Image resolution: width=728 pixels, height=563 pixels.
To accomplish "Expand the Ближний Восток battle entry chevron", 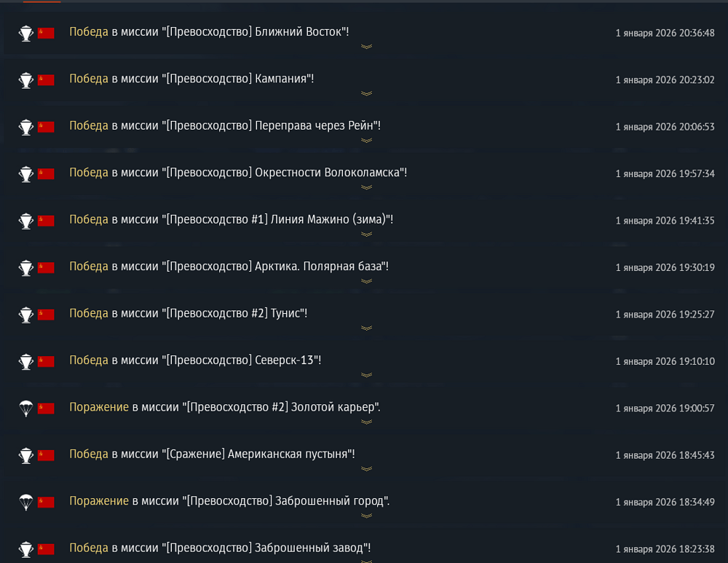I will coord(366,47).
